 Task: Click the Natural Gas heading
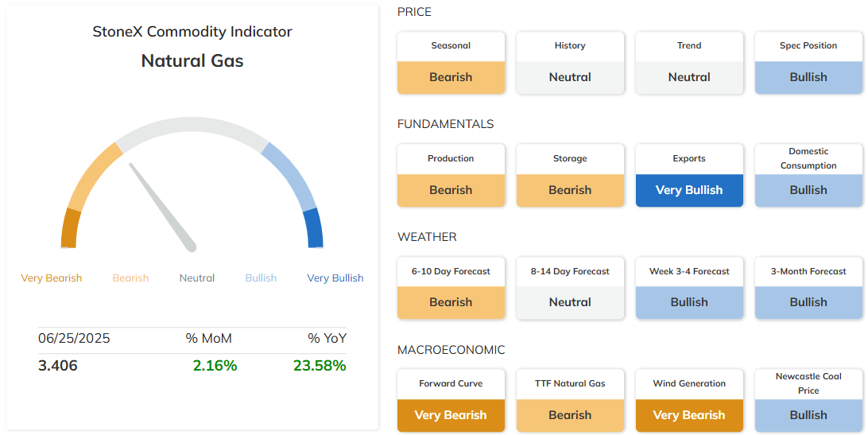click(x=192, y=60)
